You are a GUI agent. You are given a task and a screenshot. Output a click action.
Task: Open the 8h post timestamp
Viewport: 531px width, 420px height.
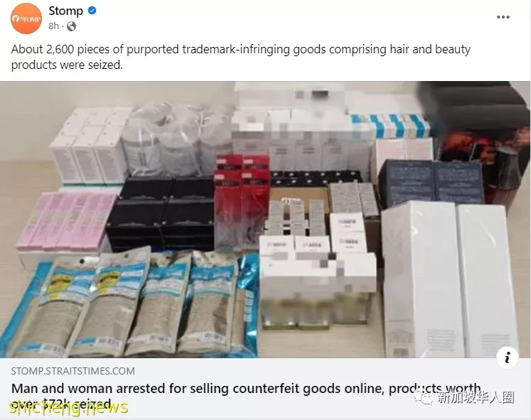(x=53, y=26)
